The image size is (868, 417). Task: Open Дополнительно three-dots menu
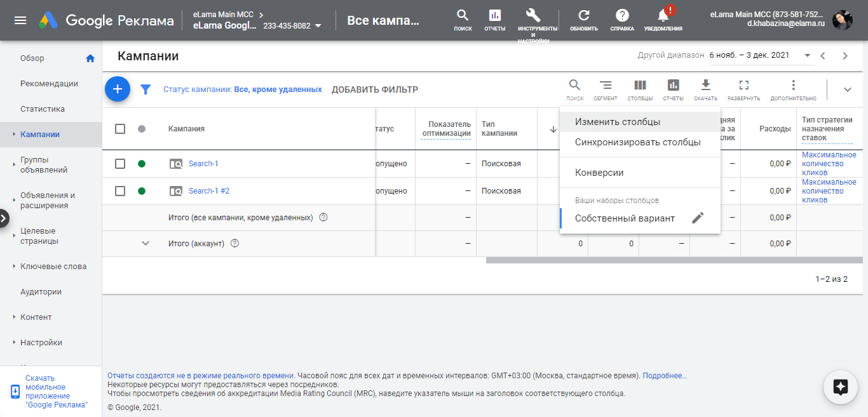click(x=793, y=89)
